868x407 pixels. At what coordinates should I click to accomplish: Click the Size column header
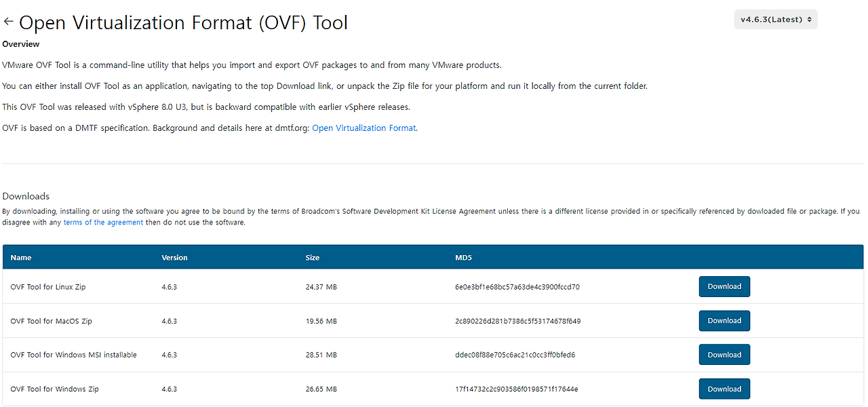click(x=313, y=257)
